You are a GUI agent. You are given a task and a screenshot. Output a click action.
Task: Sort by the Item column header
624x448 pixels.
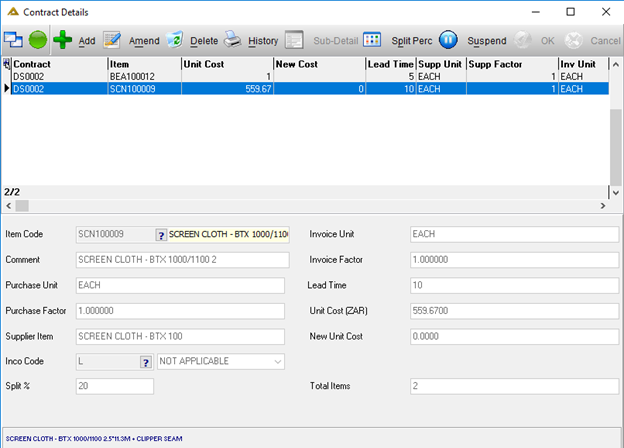coord(144,64)
